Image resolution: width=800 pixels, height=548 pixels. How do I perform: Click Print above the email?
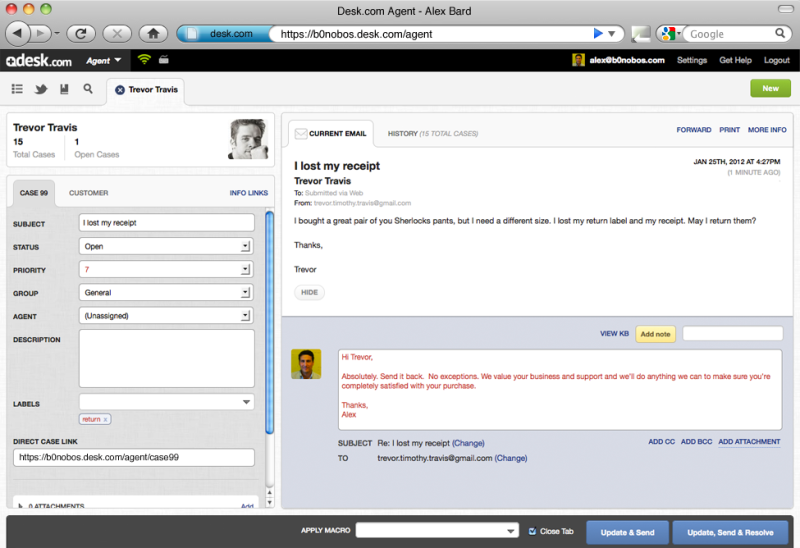[x=730, y=130]
